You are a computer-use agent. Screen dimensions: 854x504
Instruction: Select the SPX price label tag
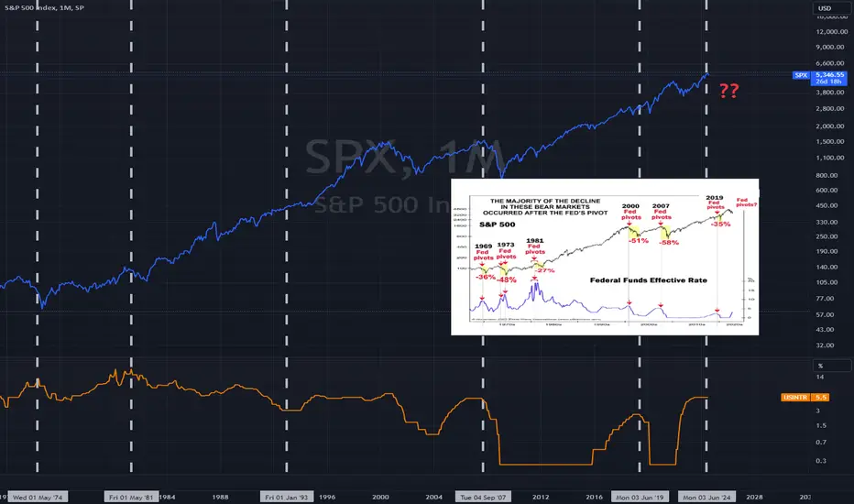801,75
